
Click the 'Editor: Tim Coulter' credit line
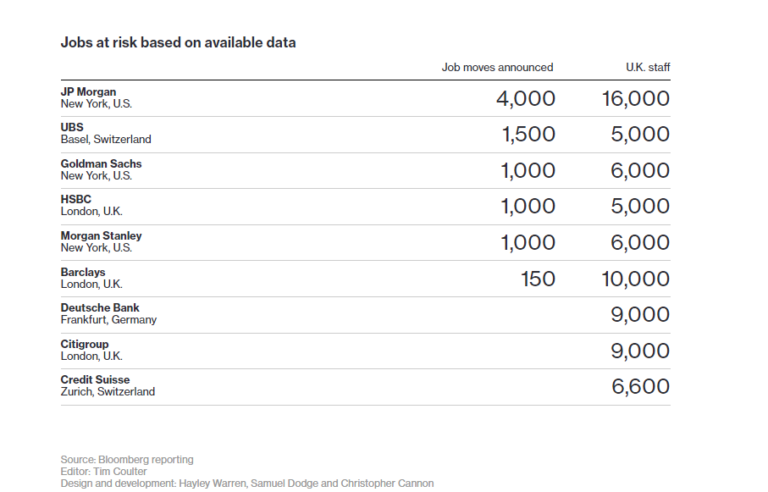(106, 471)
